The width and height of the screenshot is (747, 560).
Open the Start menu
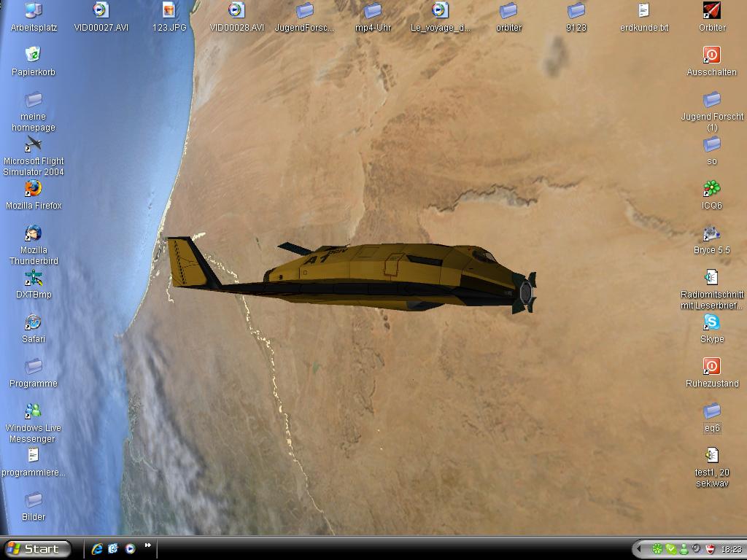37,549
